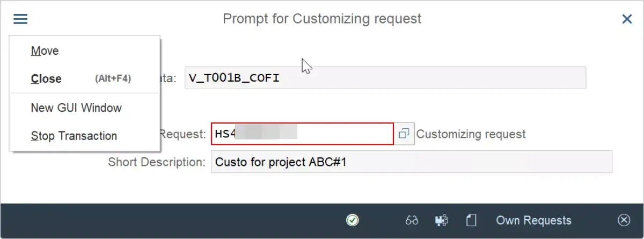Click the Short Description label

157,162
